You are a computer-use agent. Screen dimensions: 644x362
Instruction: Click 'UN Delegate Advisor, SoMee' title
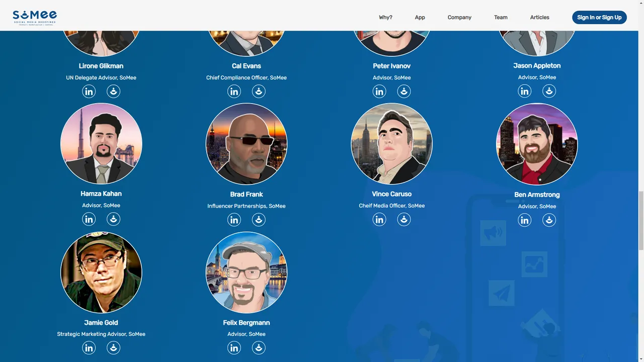tap(101, 78)
